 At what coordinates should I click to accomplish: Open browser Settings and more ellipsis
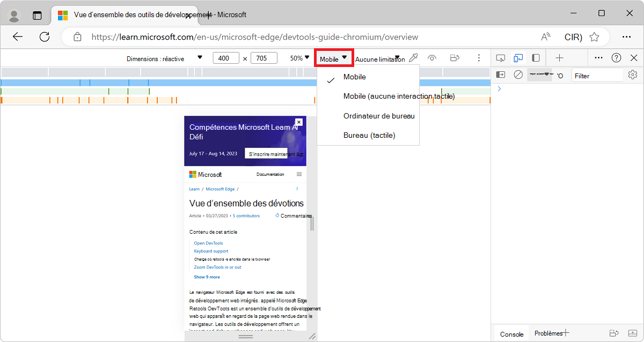point(626,37)
